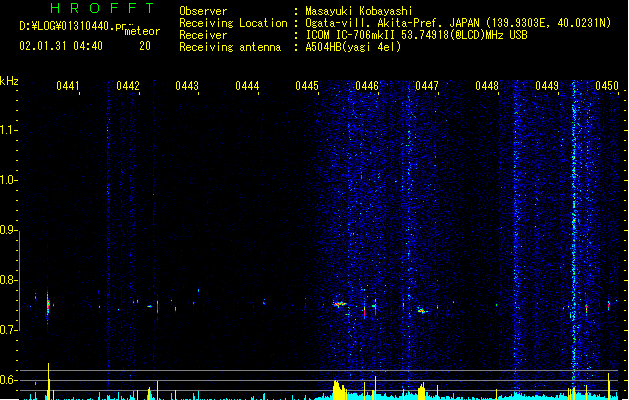Click the Receiving Location label

point(233,23)
